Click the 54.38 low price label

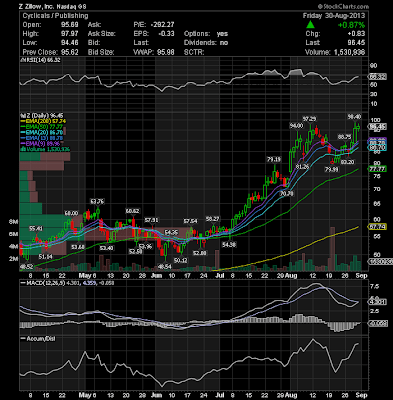point(229,244)
